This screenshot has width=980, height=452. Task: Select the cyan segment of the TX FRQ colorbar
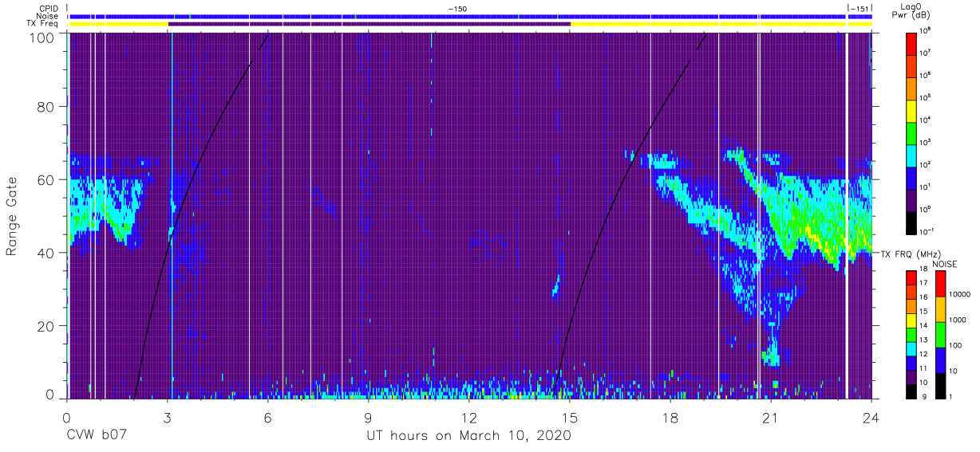pyautogui.click(x=911, y=349)
